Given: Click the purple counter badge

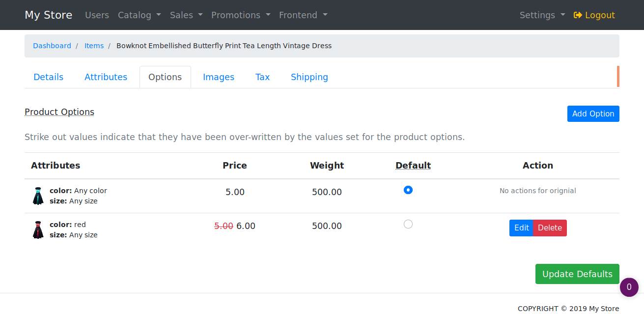Looking at the screenshot, I should 629,287.
